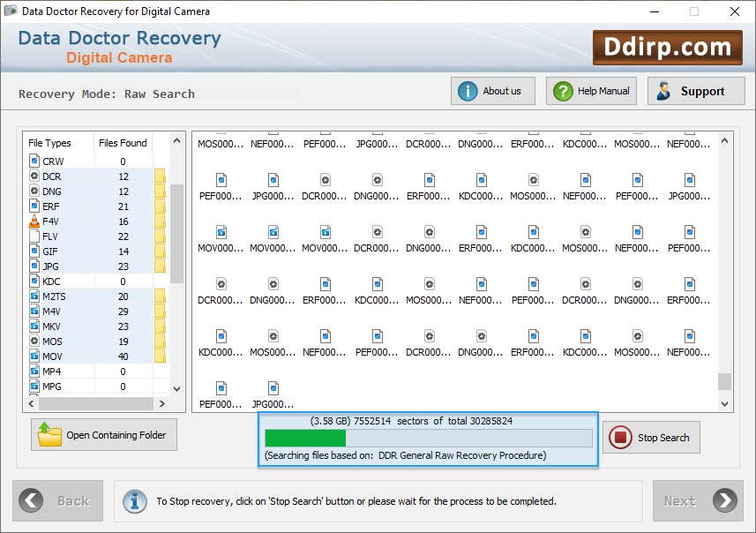Click the blue info icon in the hint bar
Screen dimensions: 756x533
click(135, 500)
